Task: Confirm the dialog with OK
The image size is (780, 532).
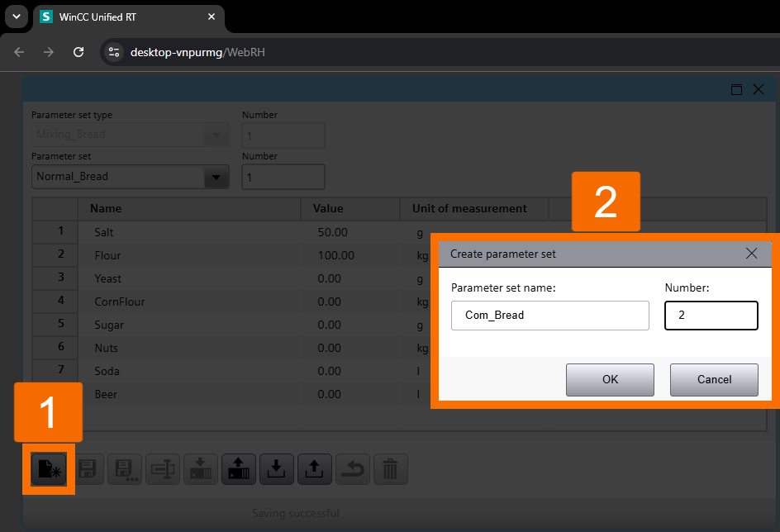Action: (x=610, y=380)
